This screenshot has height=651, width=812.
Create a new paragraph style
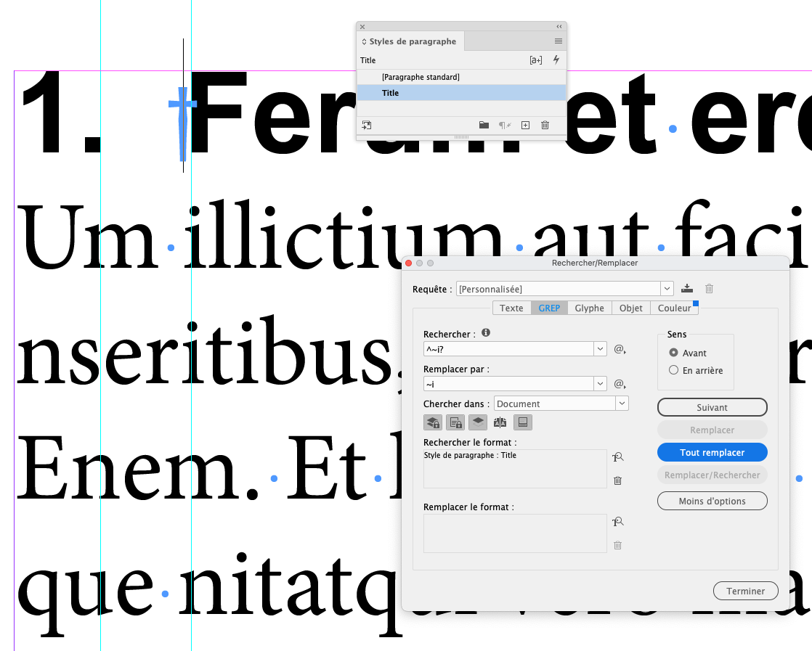(525, 125)
